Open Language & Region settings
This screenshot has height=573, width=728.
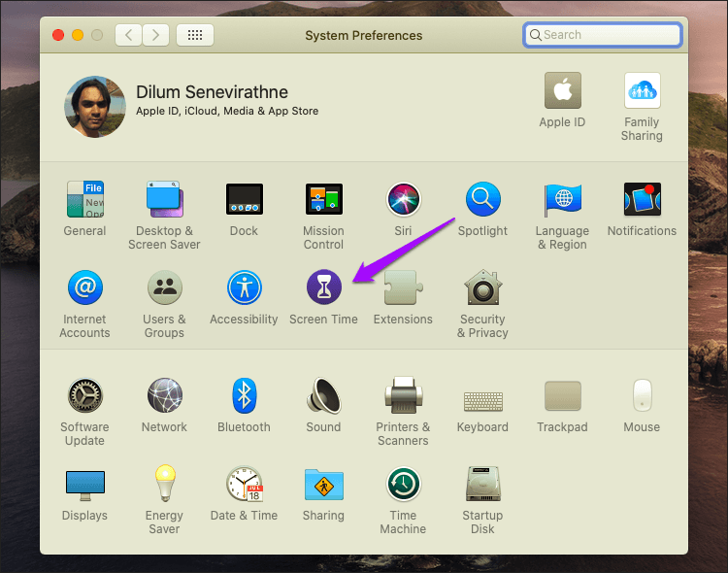pyautogui.click(x=562, y=199)
